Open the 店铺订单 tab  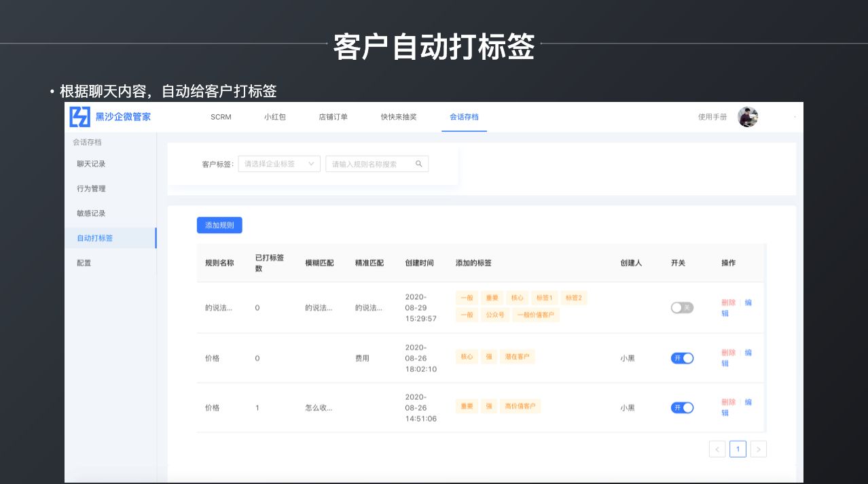[x=333, y=117]
